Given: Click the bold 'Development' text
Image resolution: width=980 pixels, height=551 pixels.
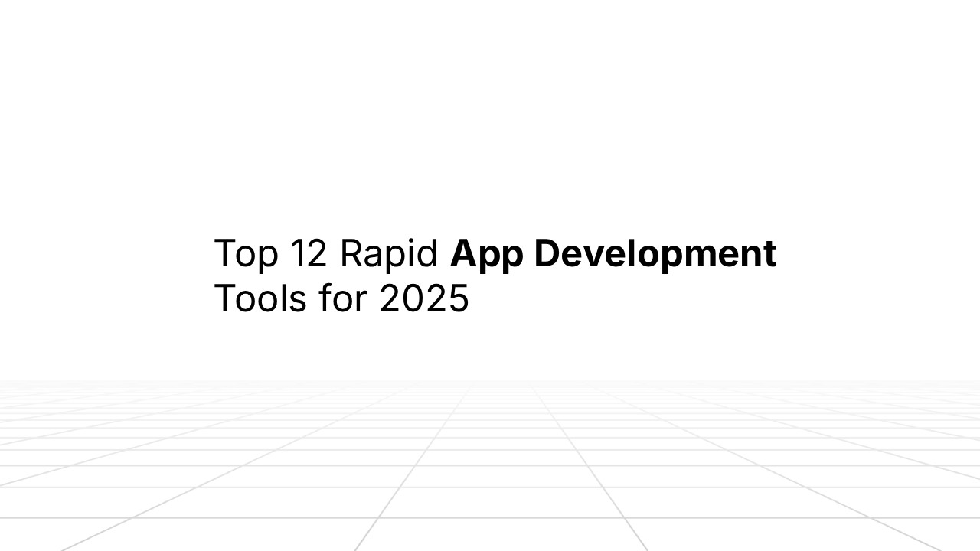Looking at the screenshot, I should [655, 253].
